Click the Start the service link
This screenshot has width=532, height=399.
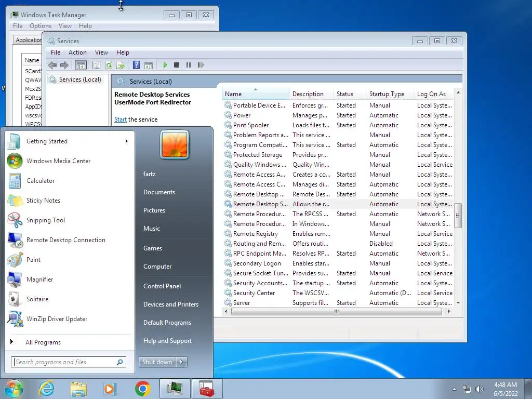pyautogui.click(x=120, y=119)
